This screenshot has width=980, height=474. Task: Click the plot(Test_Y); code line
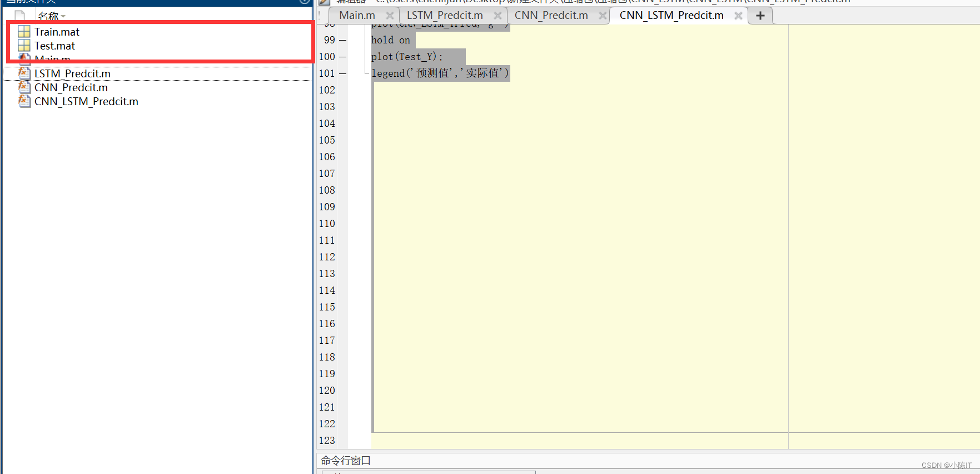coord(407,57)
